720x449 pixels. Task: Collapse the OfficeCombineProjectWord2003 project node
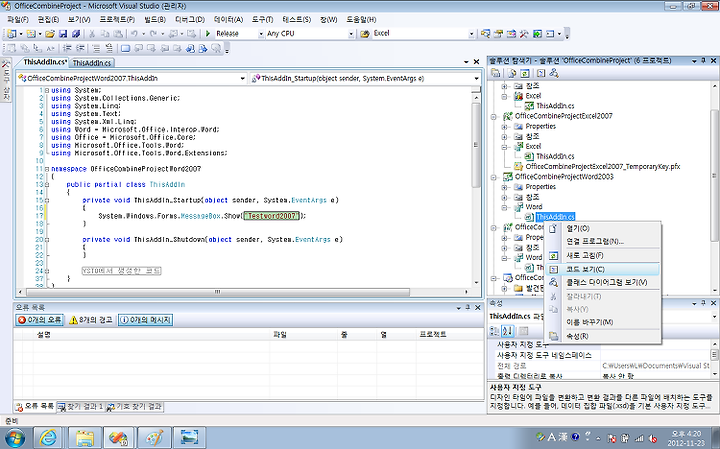(494, 177)
